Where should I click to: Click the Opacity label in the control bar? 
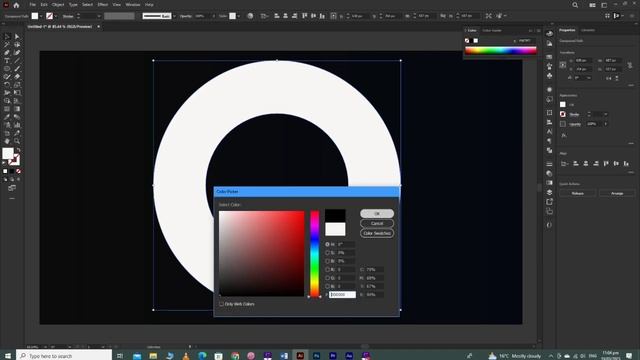tap(185, 16)
